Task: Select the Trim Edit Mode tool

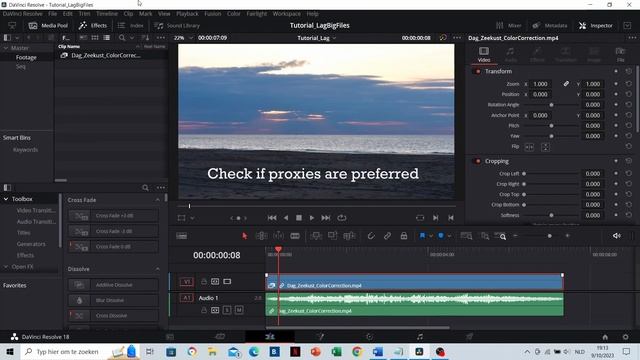Action: point(261,236)
